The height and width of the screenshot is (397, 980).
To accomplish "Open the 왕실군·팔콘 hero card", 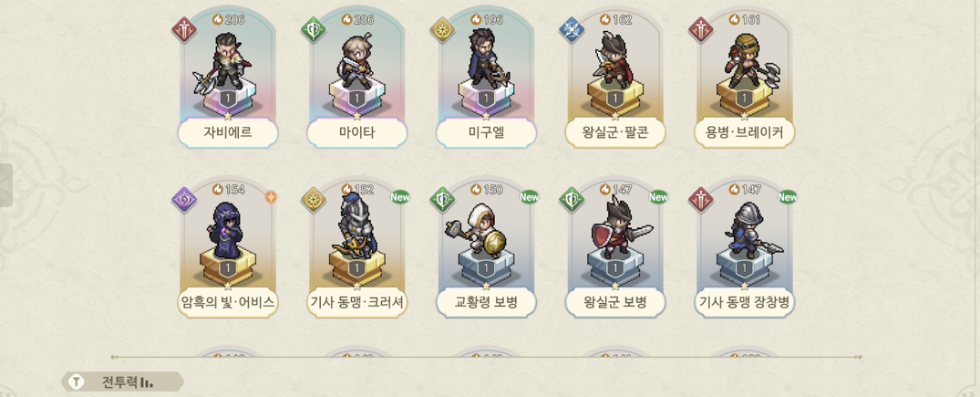I will tap(615, 78).
